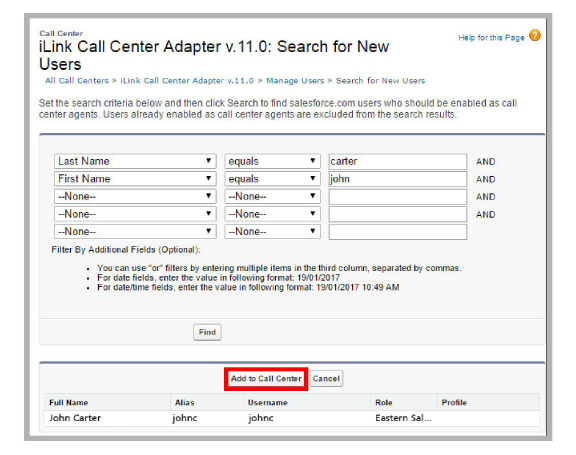Image resolution: width=576 pixels, height=455 pixels.
Task: Click the Profile column header
Action: point(454,402)
